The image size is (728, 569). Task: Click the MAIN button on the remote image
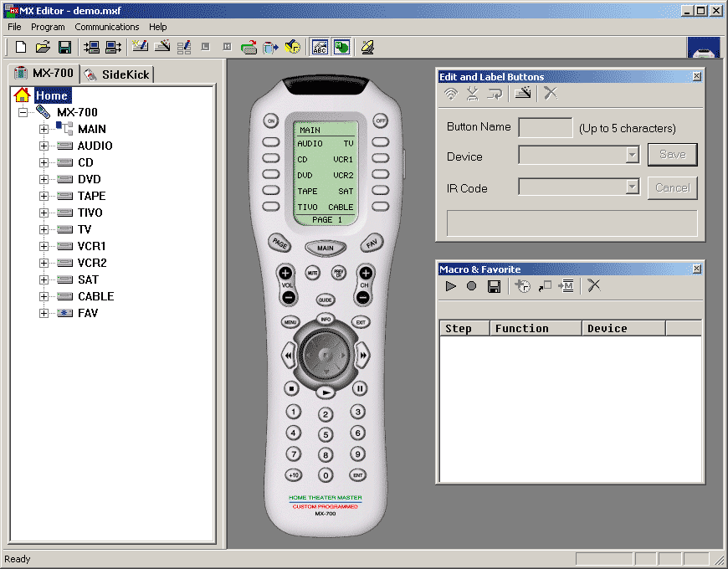325,248
